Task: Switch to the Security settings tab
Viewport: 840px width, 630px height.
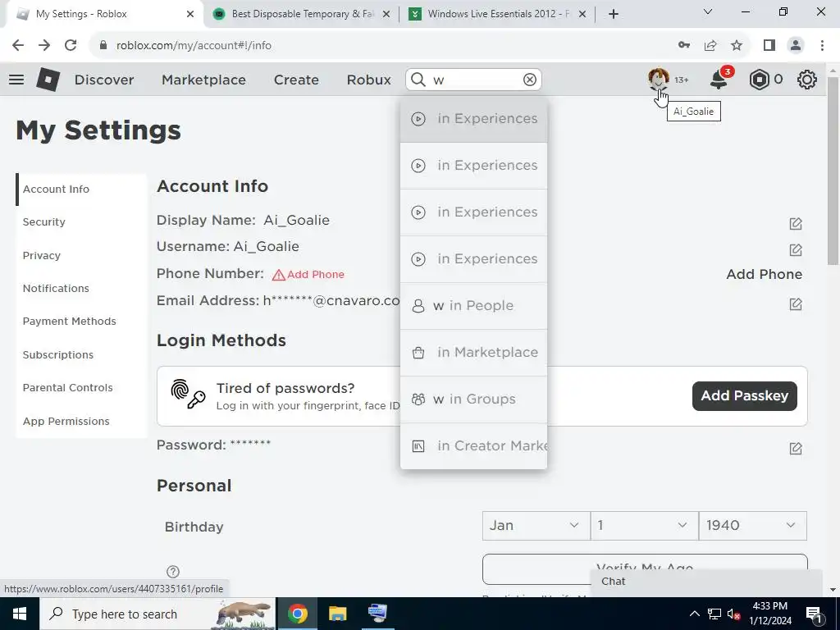Action: pyautogui.click(x=81, y=221)
